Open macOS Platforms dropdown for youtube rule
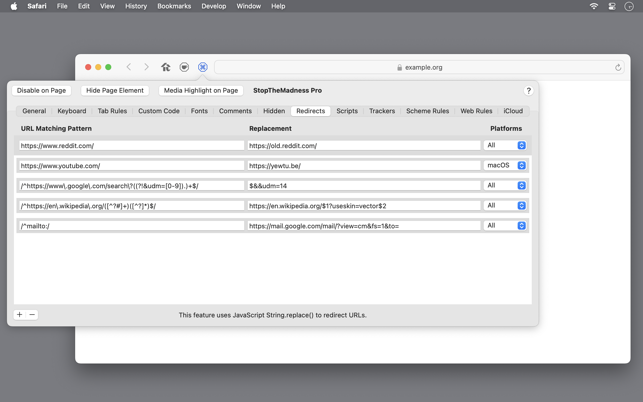 505,165
